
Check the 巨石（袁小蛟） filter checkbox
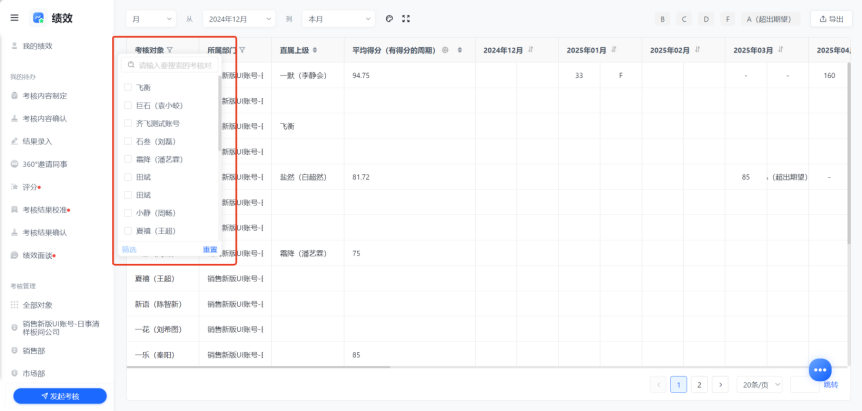pyautogui.click(x=128, y=105)
